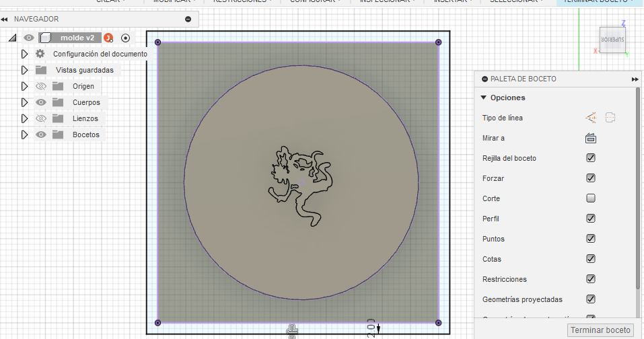The image size is (644, 339).
Task: Collapse the molde v2 root node
Action: point(12,38)
